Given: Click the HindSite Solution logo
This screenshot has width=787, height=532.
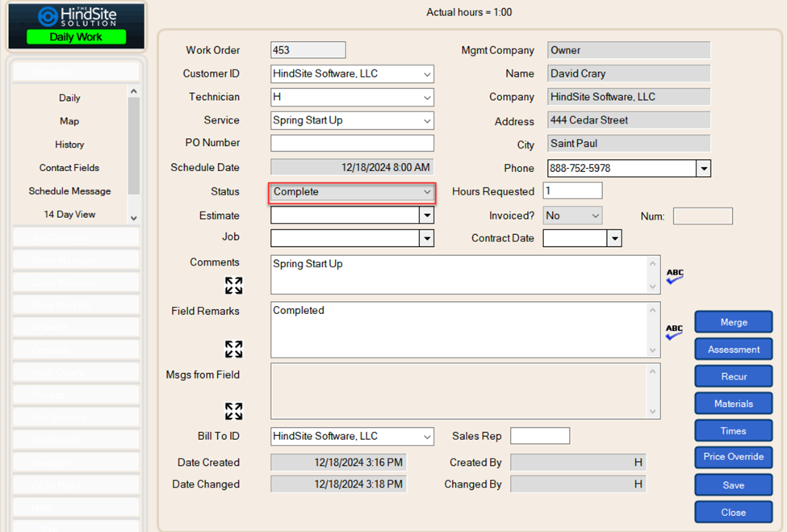Looking at the screenshot, I should 76,18.
